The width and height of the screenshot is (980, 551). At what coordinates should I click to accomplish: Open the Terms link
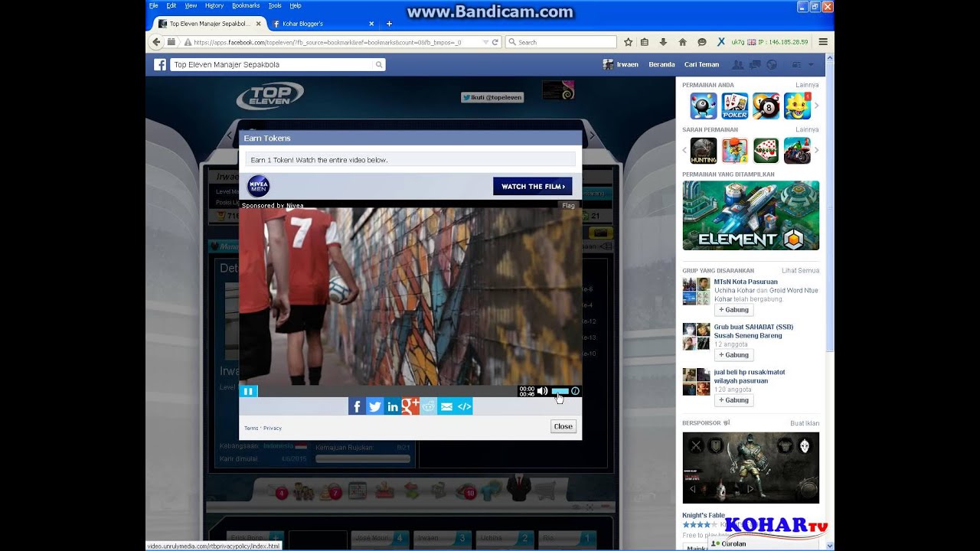point(251,428)
